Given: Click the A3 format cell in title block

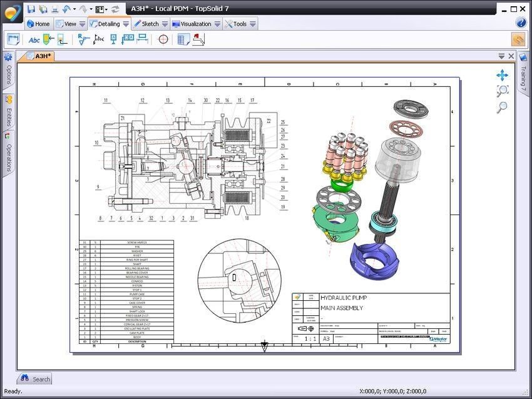Looking at the screenshot, I should coord(326,339).
